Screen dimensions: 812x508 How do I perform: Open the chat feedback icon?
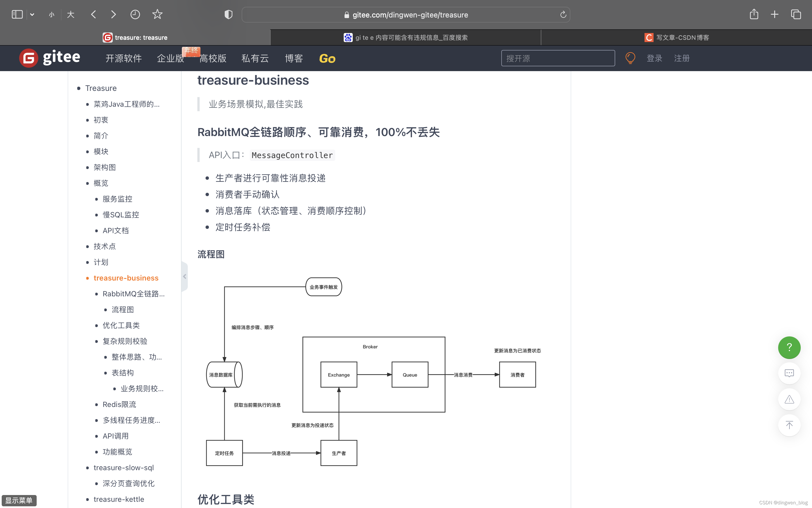coord(789,373)
